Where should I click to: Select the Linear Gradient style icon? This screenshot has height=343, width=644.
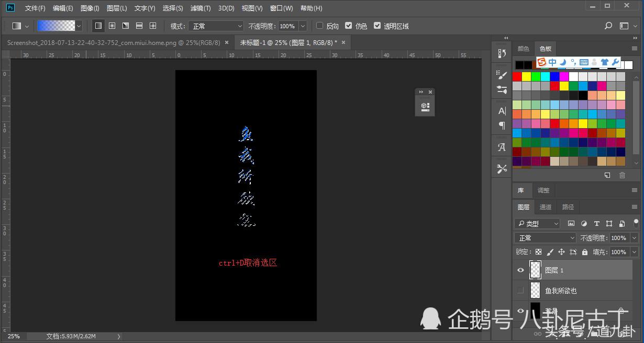(x=98, y=25)
